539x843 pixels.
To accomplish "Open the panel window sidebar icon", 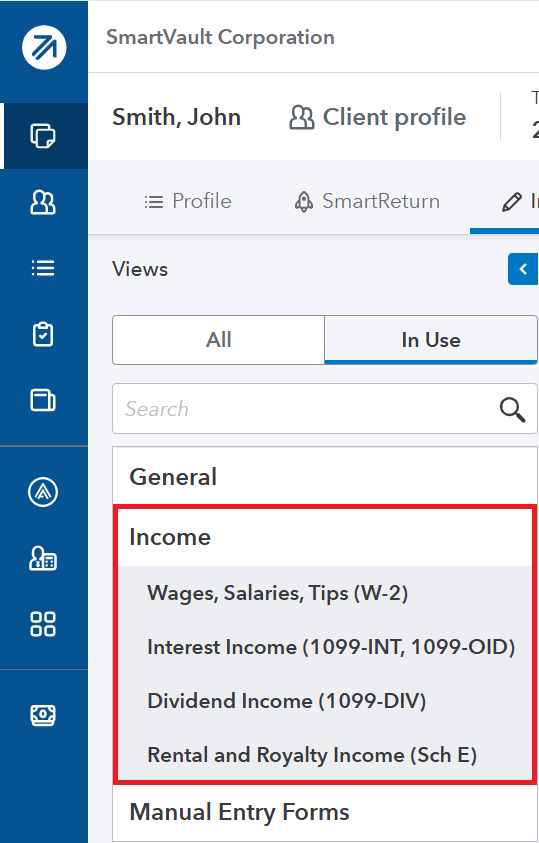I will [43, 400].
